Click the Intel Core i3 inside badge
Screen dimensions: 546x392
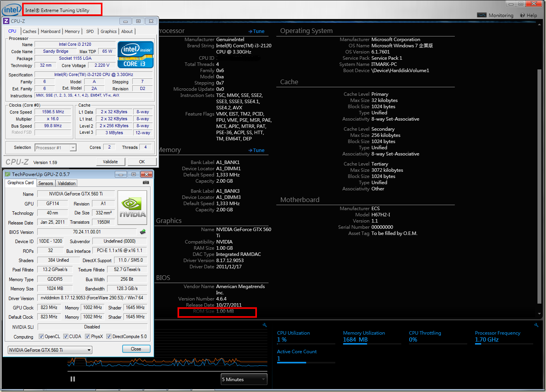tap(135, 55)
